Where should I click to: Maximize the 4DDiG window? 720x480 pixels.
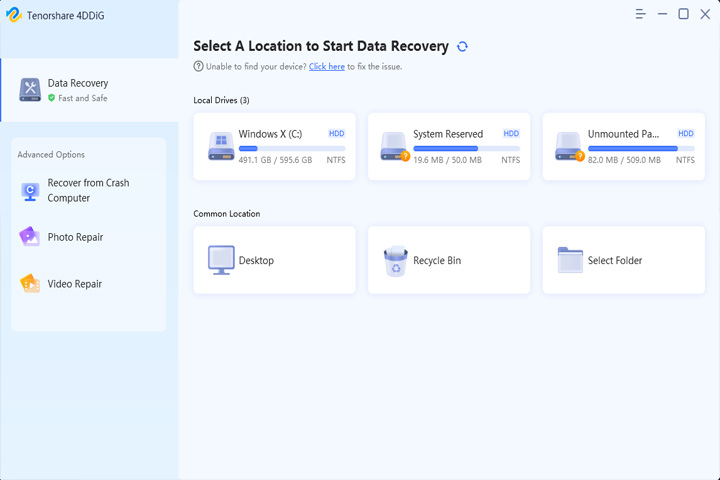[683, 14]
